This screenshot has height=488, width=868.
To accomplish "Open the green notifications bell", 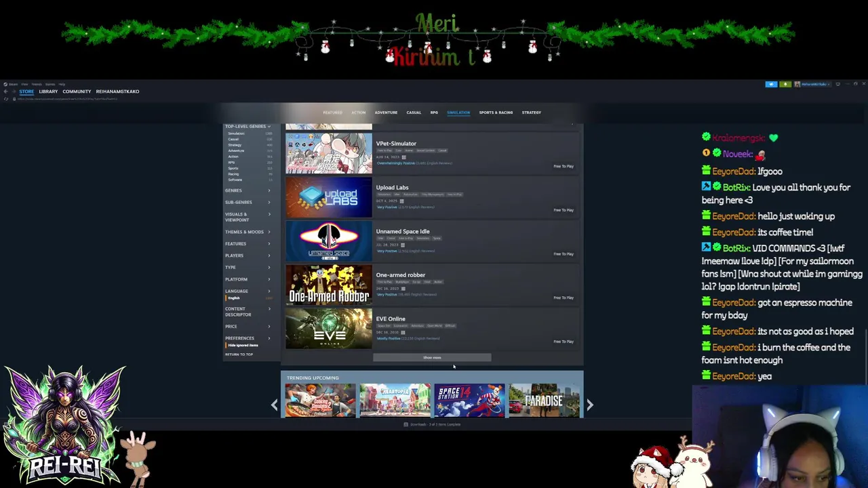I will click(785, 84).
